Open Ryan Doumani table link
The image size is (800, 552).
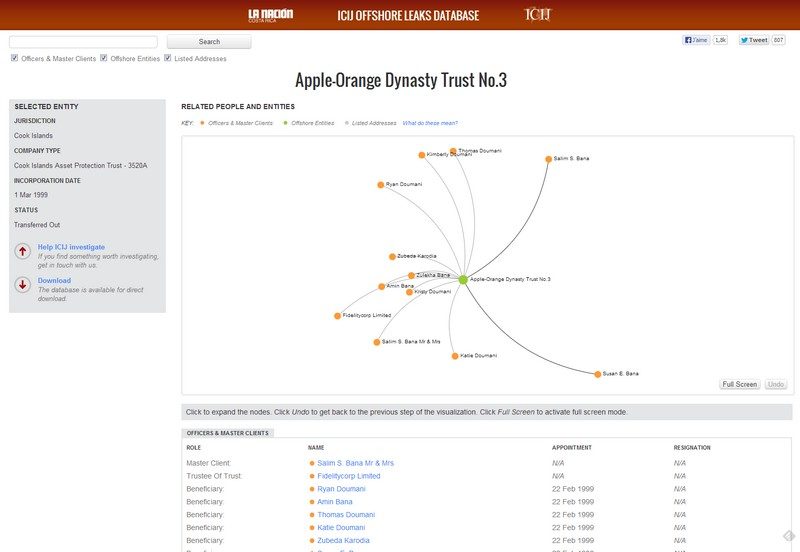(x=341, y=489)
